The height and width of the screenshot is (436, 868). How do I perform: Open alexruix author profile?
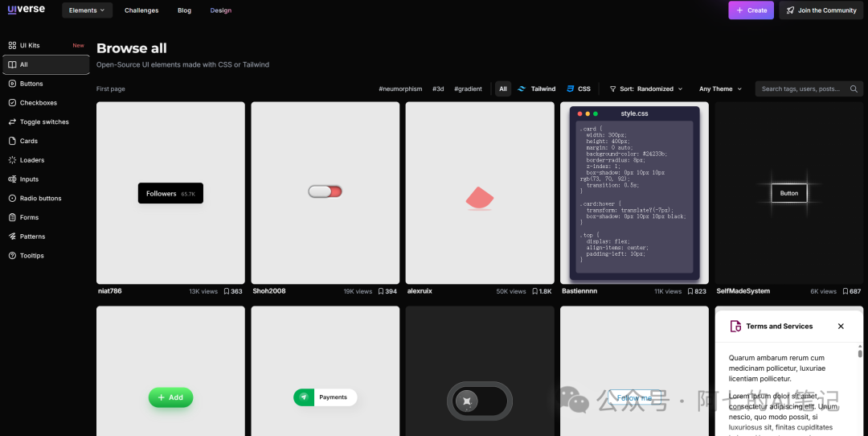pos(420,291)
